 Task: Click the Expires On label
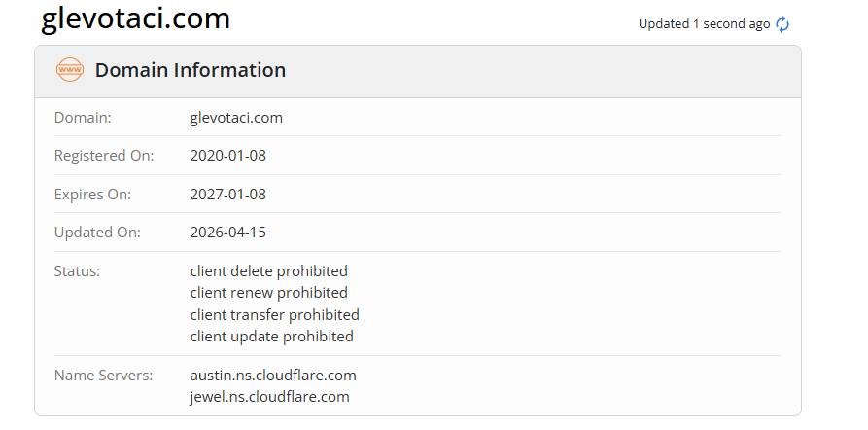point(92,194)
